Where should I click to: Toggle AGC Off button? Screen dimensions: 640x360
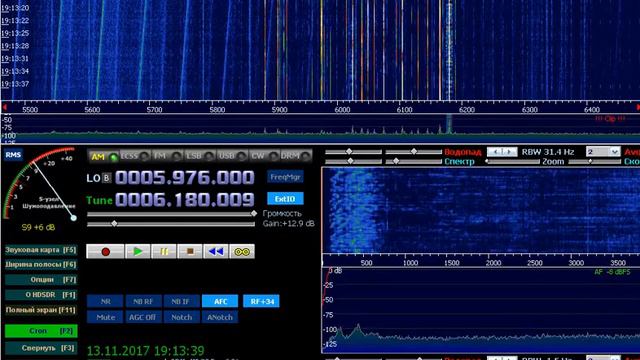click(143, 317)
